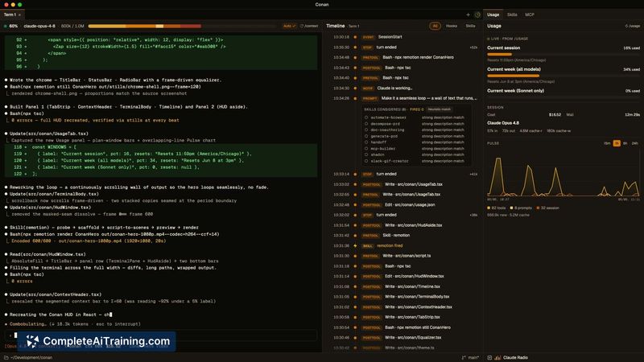Click the Update(src/conan/UsageTab.tsx) terminal line
Image resolution: width=644 pixels, height=362 pixels.
point(49,134)
